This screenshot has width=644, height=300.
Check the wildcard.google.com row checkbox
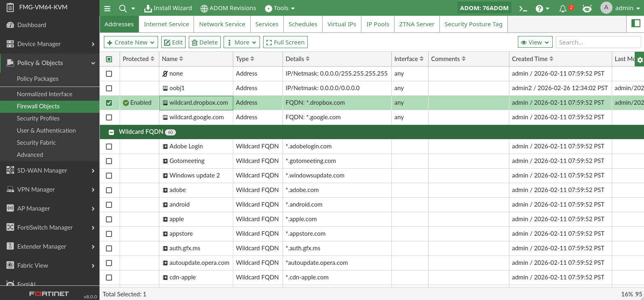109,117
